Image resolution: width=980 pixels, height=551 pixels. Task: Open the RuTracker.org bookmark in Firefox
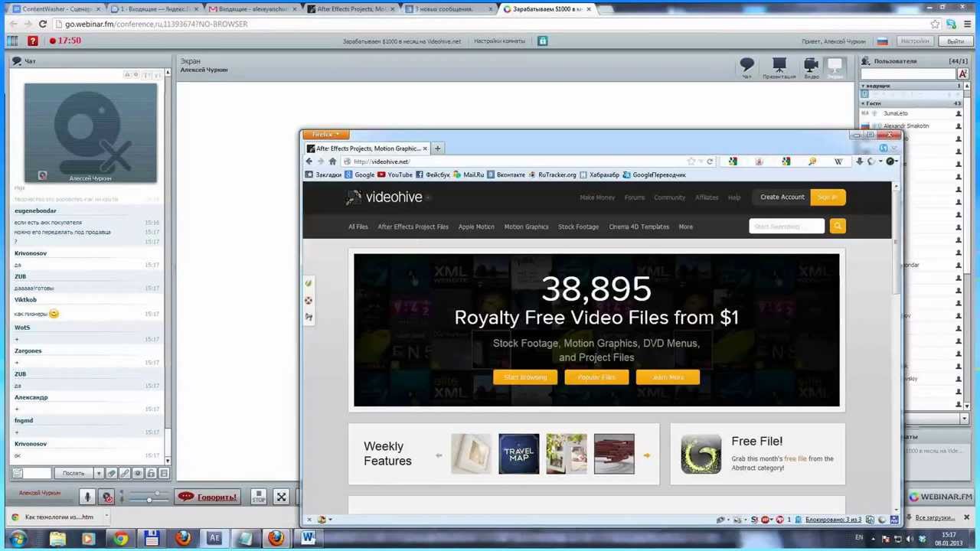tap(553, 174)
